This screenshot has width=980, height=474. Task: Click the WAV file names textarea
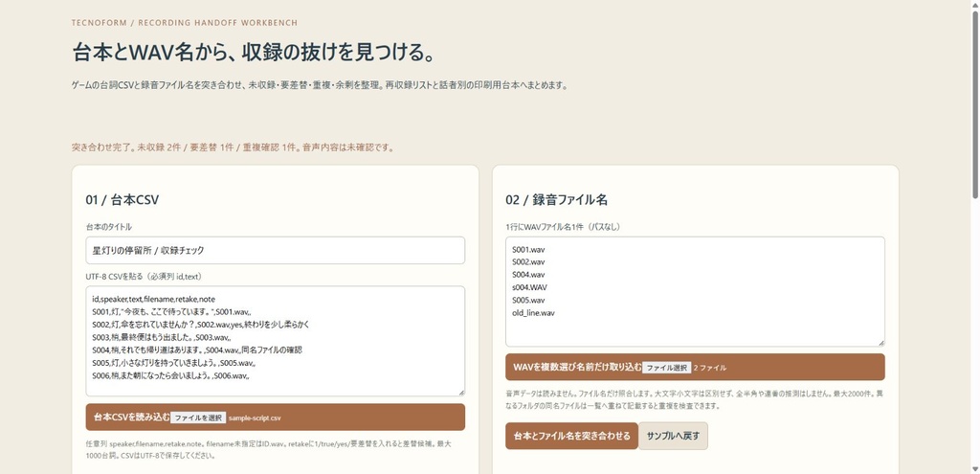click(695, 291)
